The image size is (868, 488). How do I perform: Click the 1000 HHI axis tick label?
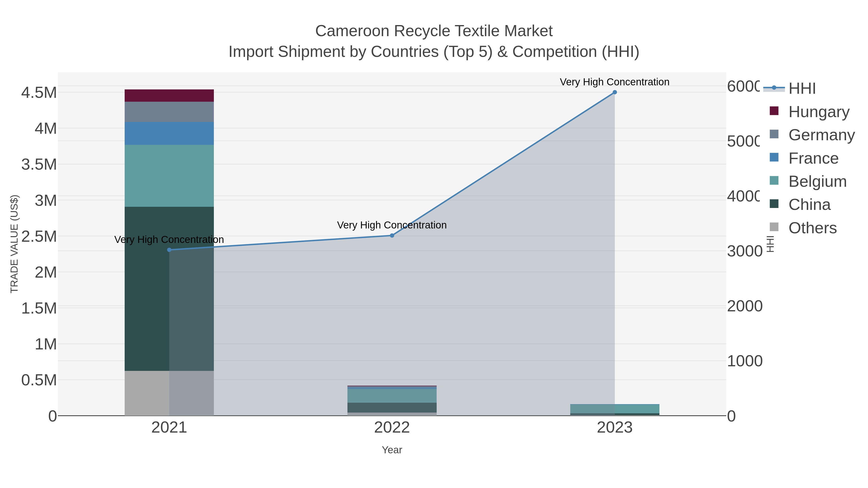click(745, 361)
